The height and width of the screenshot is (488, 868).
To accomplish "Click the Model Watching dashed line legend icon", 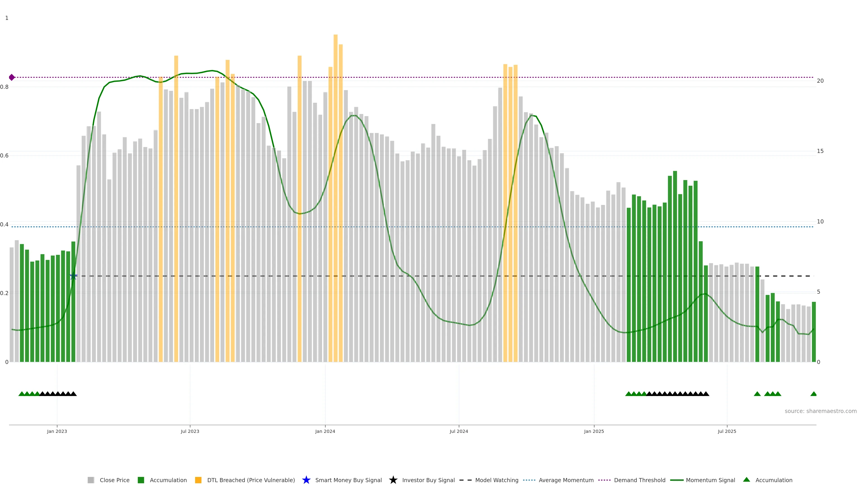I will pos(465,480).
